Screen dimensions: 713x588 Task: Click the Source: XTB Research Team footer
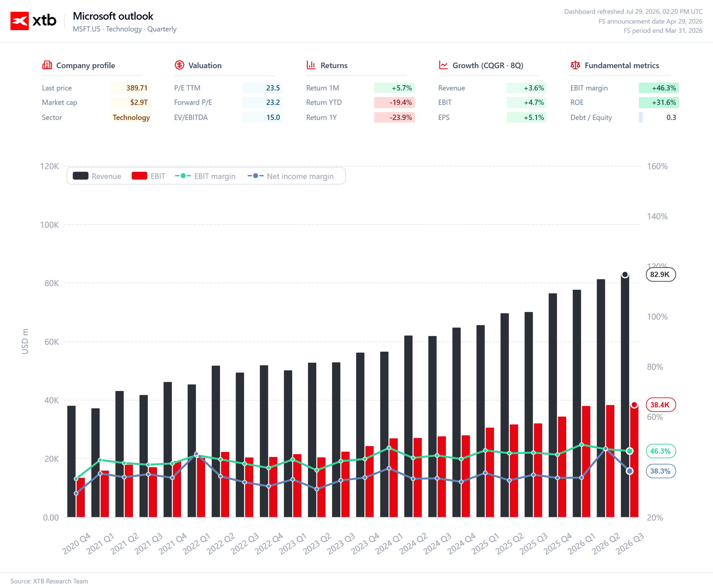49,581
